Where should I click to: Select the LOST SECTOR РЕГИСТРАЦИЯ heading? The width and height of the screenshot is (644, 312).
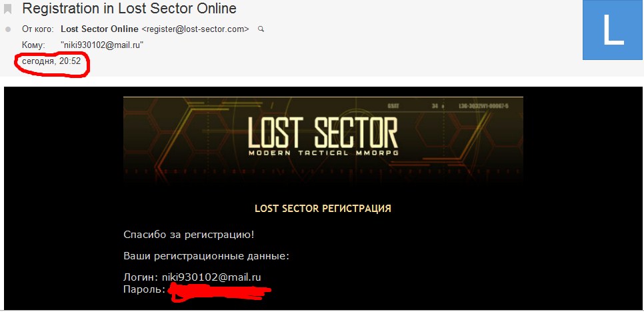(323, 209)
